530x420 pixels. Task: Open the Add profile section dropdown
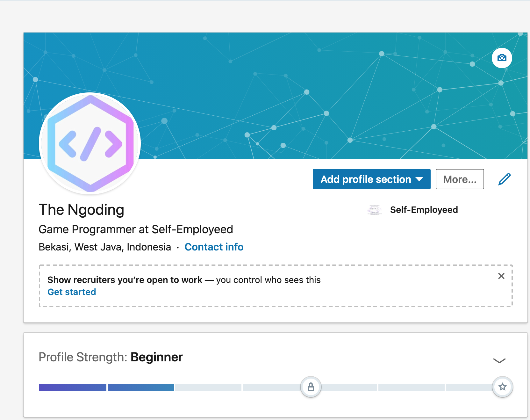[x=371, y=179]
